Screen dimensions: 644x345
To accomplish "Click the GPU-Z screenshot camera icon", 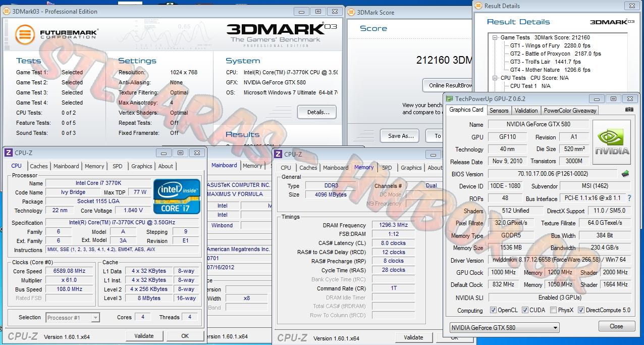I will pos(629,110).
